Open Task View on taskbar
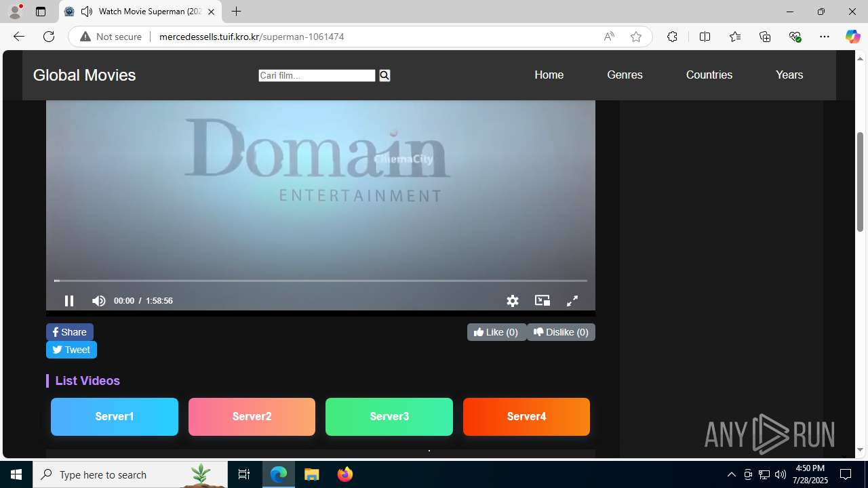Viewport: 868px width, 488px height. [244, 474]
